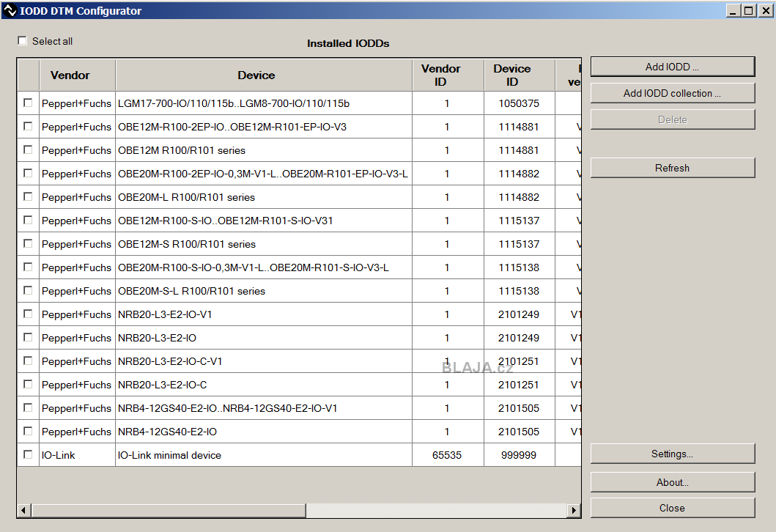The height and width of the screenshot is (532, 776).
Task: Click the Add IODD ... button
Action: point(673,67)
